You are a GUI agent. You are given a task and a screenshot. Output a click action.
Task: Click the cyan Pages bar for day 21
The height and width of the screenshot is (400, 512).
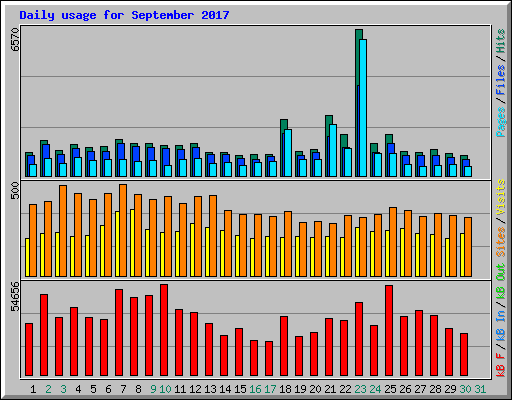point(333,150)
